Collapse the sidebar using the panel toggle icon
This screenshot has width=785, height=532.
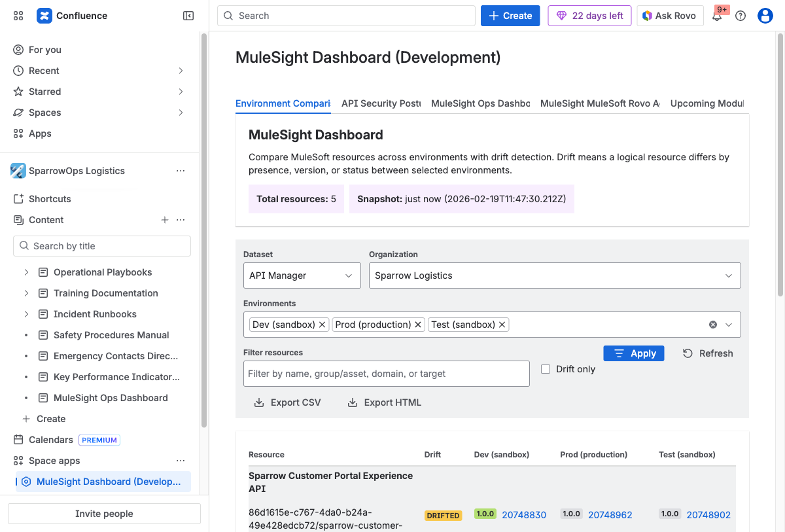(x=188, y=16)
